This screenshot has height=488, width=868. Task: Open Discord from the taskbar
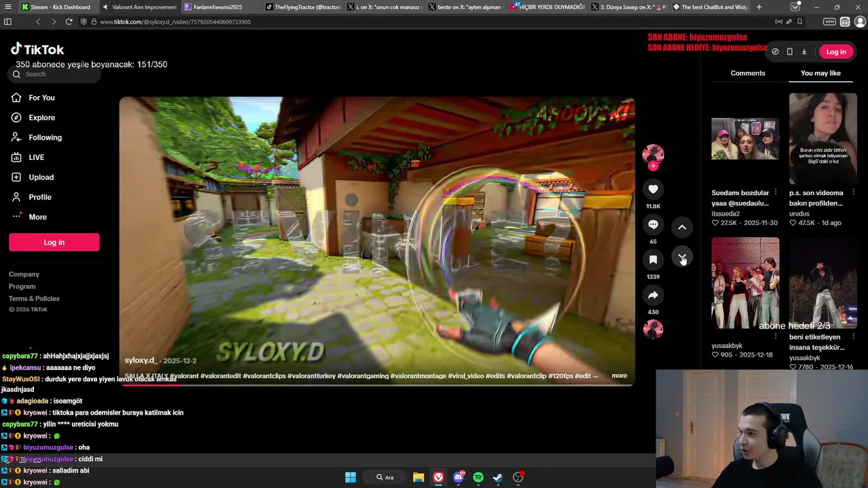[458, 477]
